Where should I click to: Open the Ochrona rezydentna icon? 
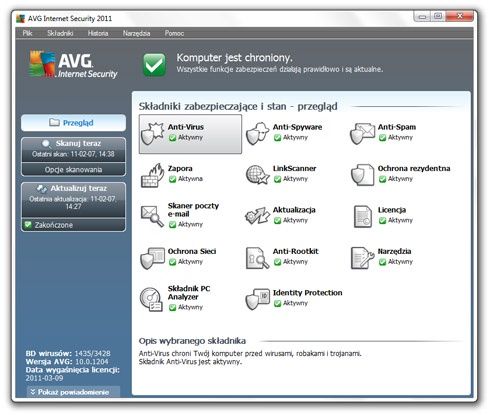click(x=362, y=175)
